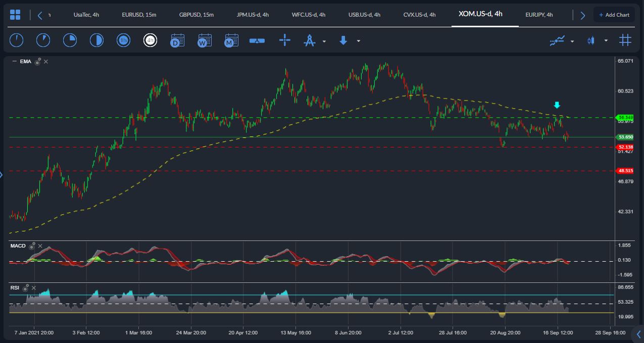
Task: Remove the MACD indicator panel
Action: pyautogui.click(x=40, y=246)
